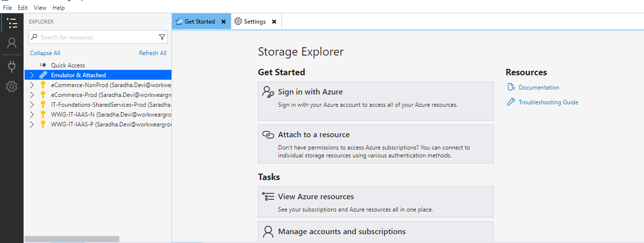Click the Sign in with Azure person-key icon
The height and width of the screenshot is (243, 644).
coord(268,91)
